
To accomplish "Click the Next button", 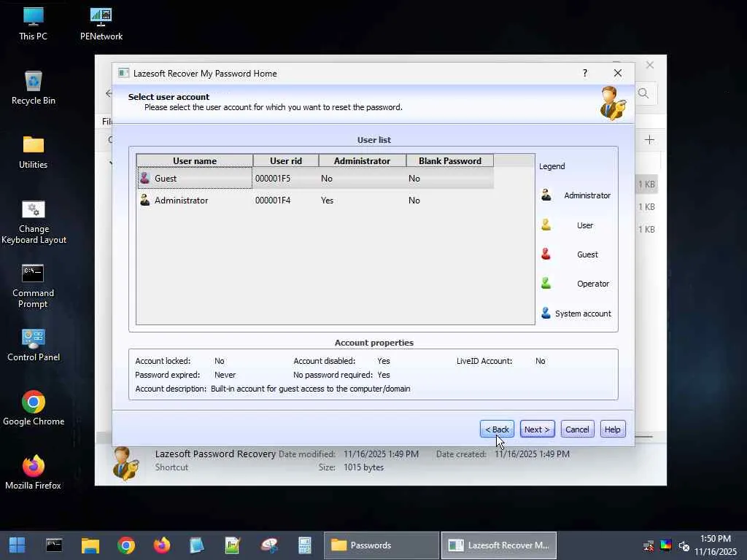I will [x=537, y=429].
